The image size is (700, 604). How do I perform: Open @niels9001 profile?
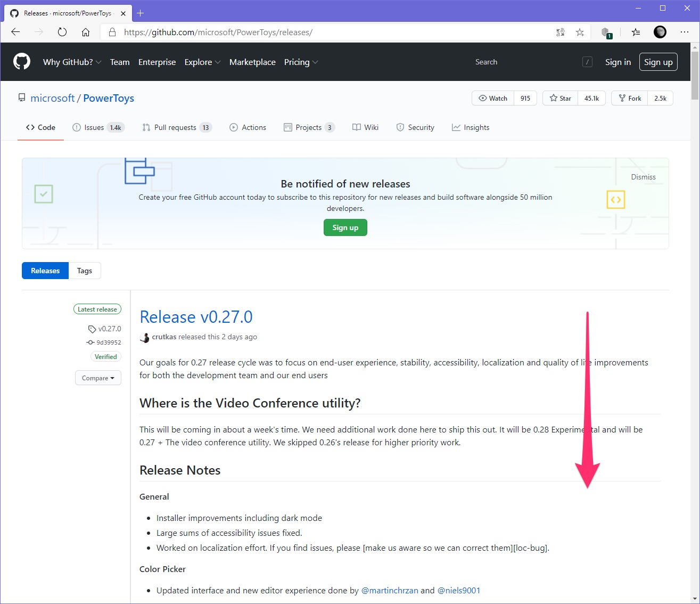459,590
